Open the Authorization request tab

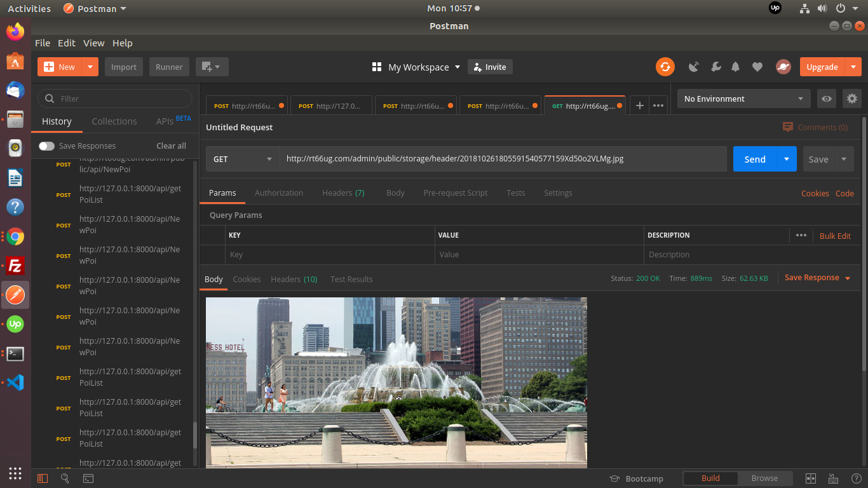click(x=279, y=193)
